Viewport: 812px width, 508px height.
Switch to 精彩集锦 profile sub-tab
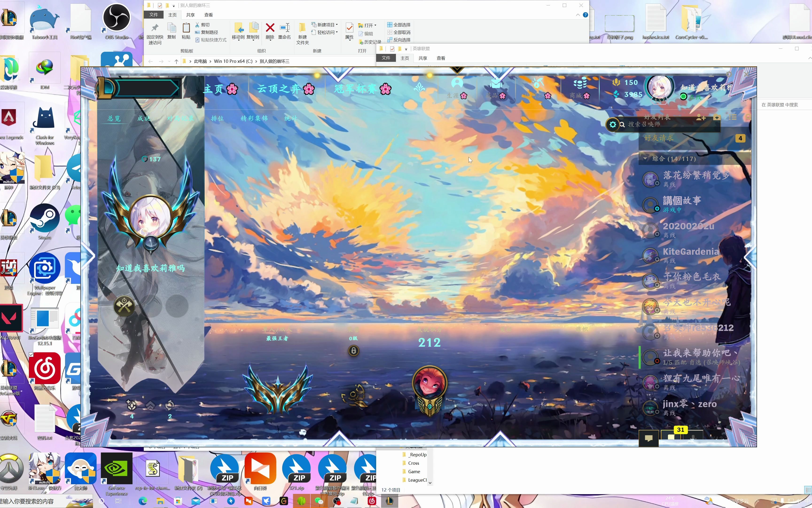click(254, 118)
